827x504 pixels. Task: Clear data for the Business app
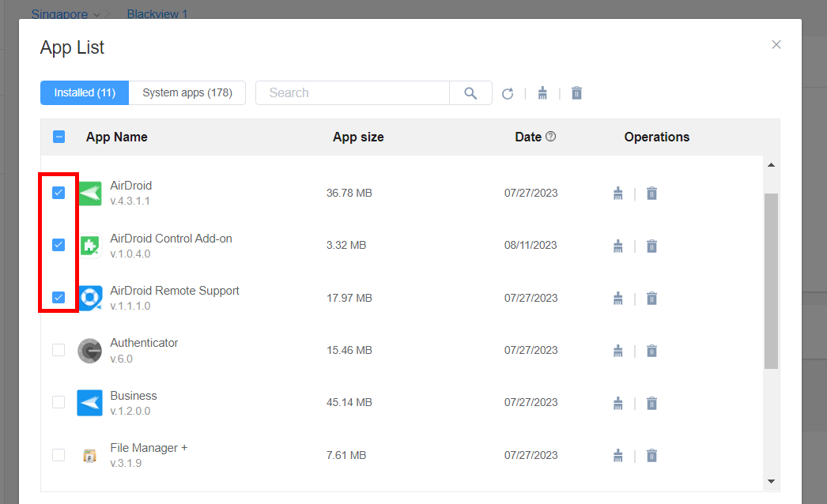(x=618, y=404)
